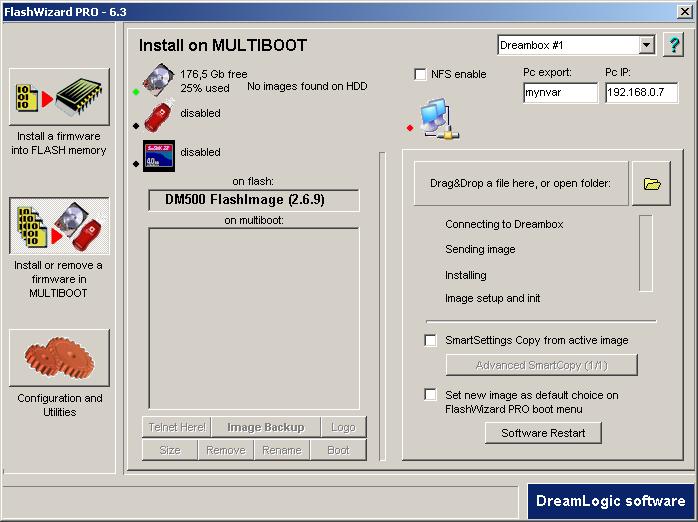
Task: Click the Image Backup button
Action: click(266, 427)
